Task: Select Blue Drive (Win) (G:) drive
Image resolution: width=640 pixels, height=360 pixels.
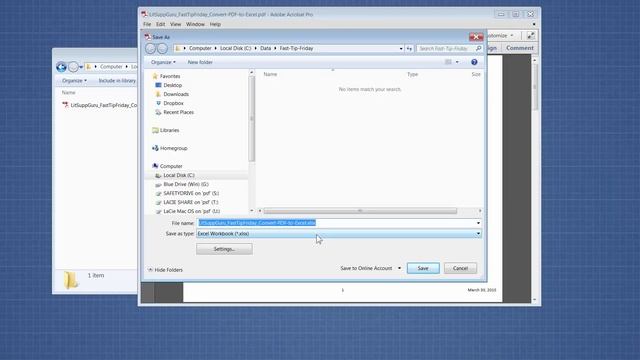Action: point(185,184)
